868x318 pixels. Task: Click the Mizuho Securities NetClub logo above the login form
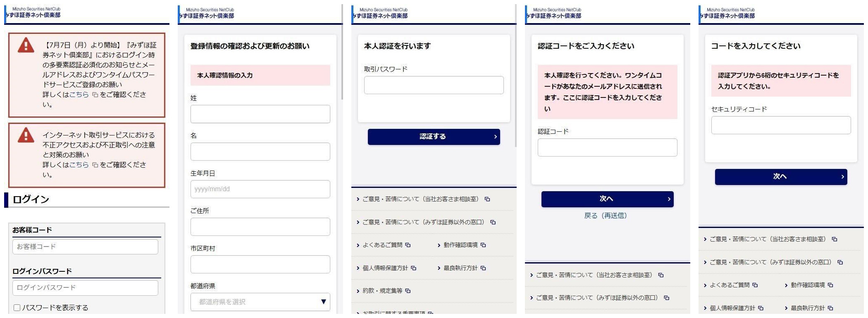click(x=33, y=13)
